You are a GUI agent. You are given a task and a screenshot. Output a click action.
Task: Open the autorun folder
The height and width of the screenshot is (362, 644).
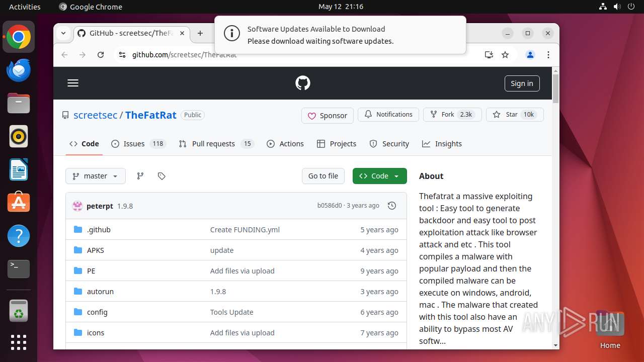[100, 292]
